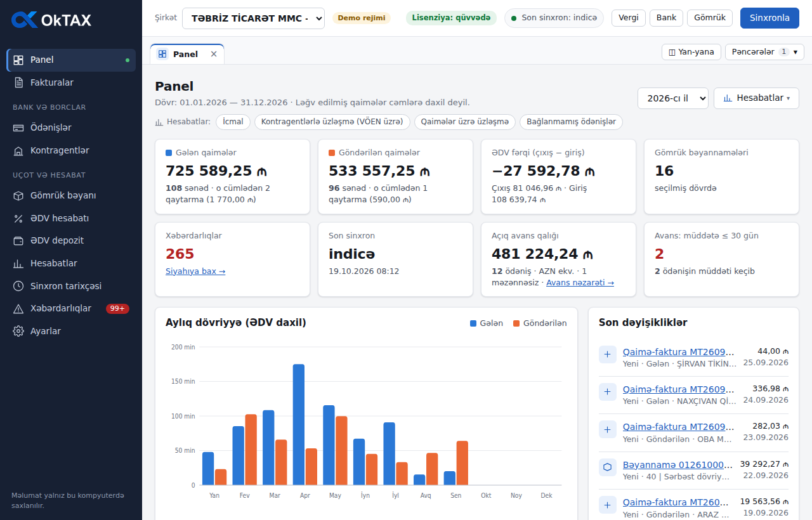This screenshot has height=520, width=812.
Task: Open the 2026-cı il year selector
Action: 673,98
